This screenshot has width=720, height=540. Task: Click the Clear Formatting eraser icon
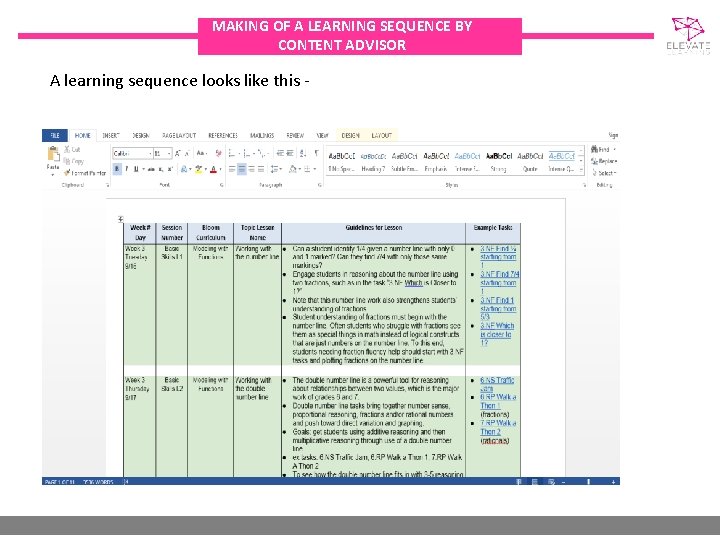point(219,153)
